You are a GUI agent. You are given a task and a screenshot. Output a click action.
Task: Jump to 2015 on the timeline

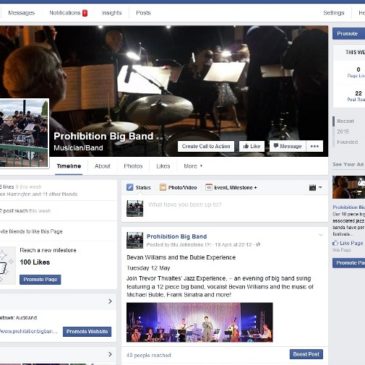click(x=342, y=132)
